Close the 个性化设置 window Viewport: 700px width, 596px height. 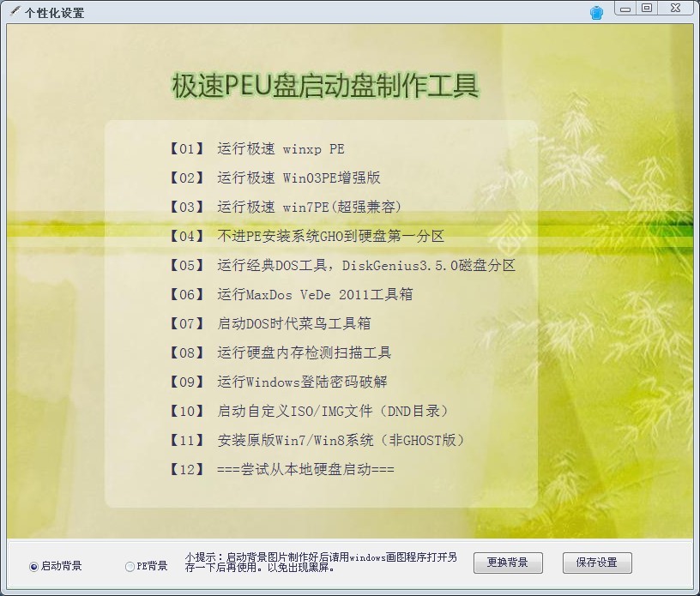pyautogui.click(x=675, y=8)
